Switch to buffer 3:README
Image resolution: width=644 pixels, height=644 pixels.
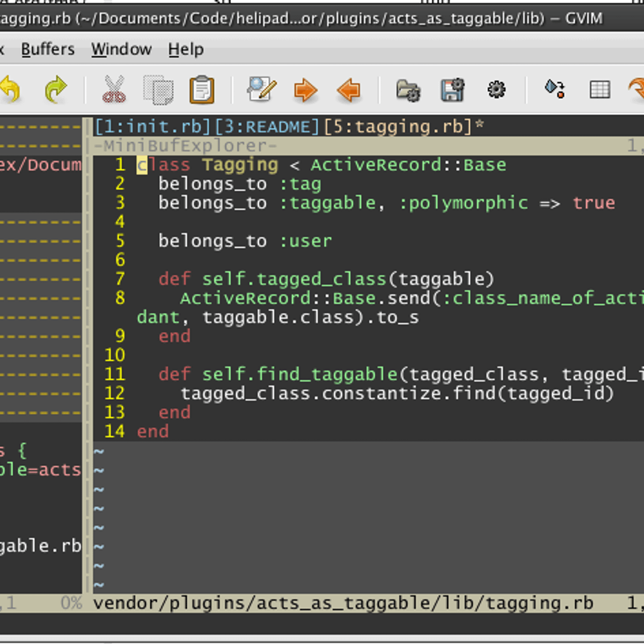[267, 127]
